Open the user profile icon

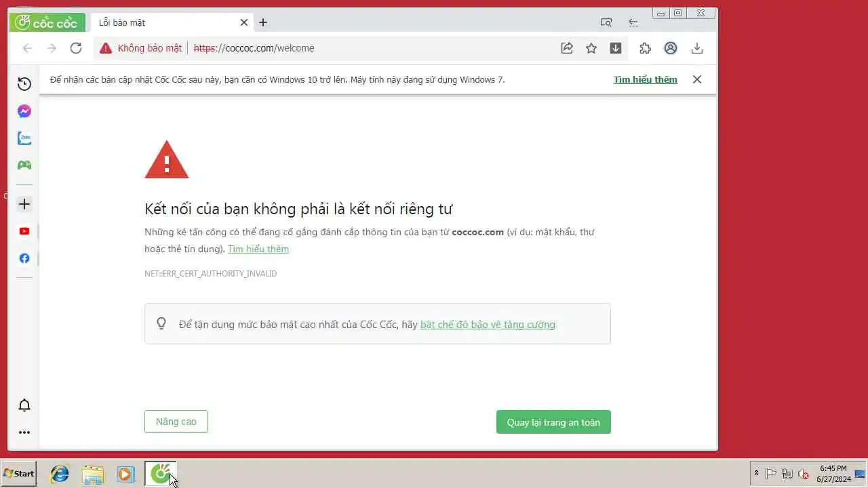tap(671, 48)
